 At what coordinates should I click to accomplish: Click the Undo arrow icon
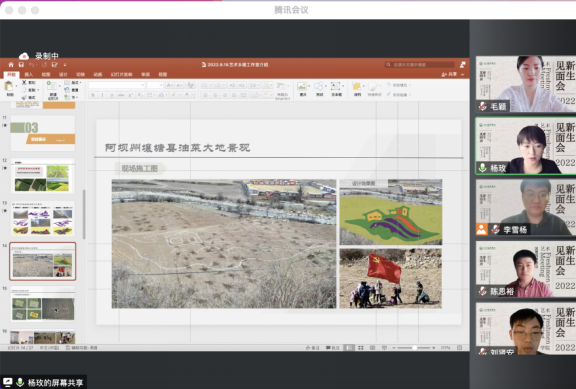pyautogui.click(x=32, y=65)
